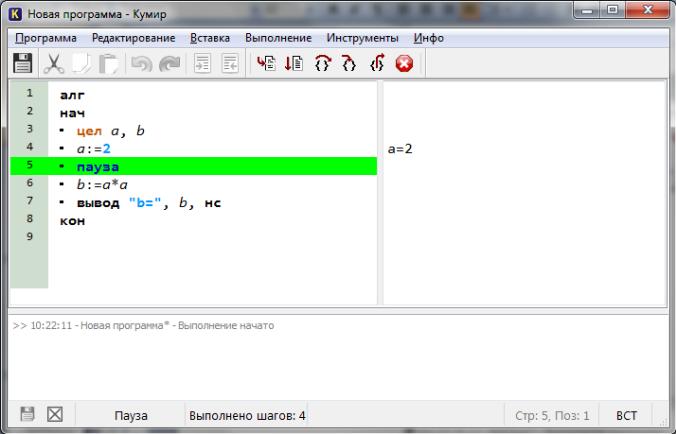Click the Выполнение начато log message

[x=226, y=325]
